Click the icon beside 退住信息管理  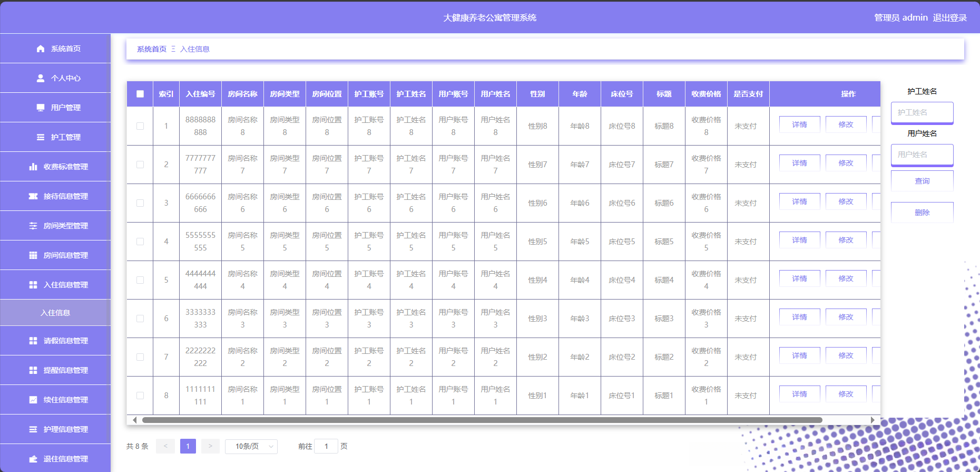[33, 459]
